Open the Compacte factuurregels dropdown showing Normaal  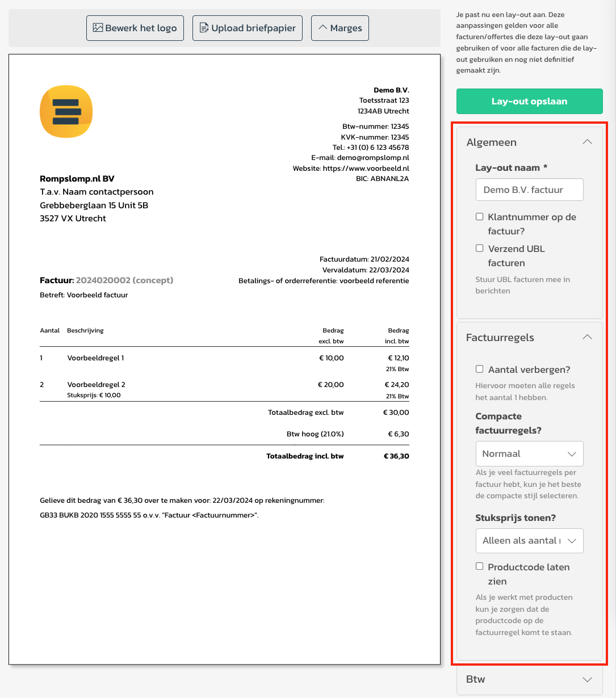(x=529, y=453)
